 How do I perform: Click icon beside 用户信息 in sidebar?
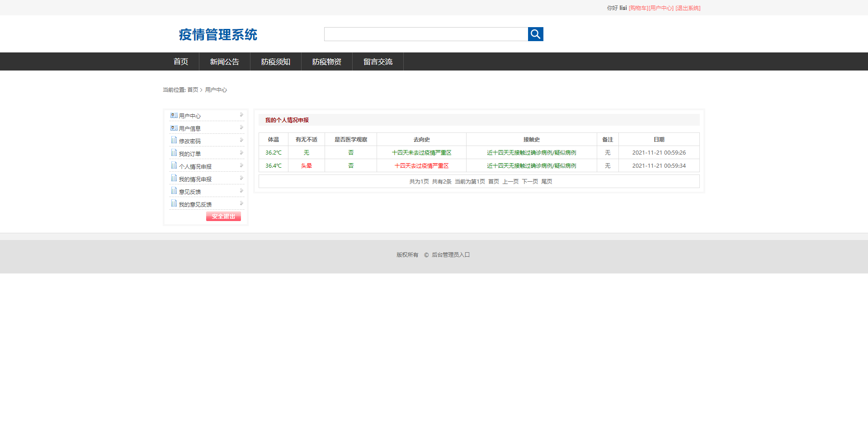[174, 128]
